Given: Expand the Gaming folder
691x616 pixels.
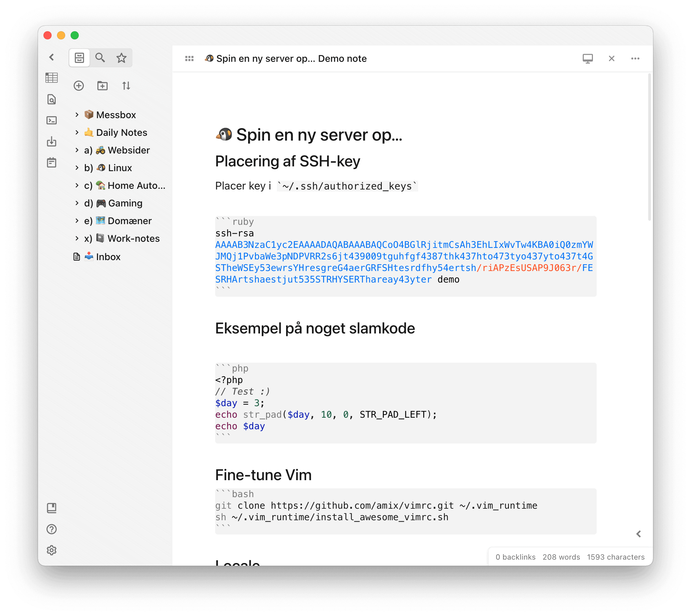Looking at the screenshot, I should (x=77, y=203).
